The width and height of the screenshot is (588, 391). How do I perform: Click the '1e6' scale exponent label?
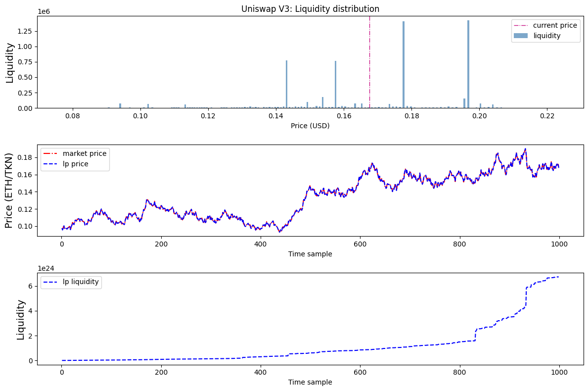(44, 12)
